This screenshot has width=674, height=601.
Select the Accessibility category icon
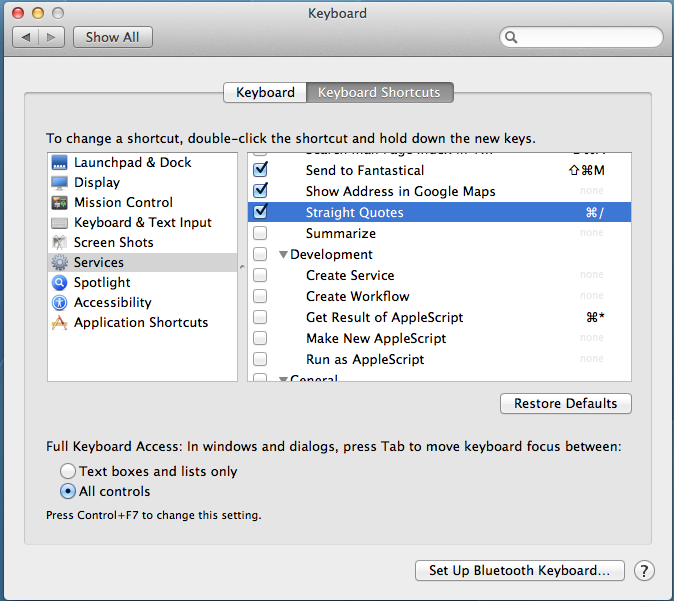pos(59,303)
